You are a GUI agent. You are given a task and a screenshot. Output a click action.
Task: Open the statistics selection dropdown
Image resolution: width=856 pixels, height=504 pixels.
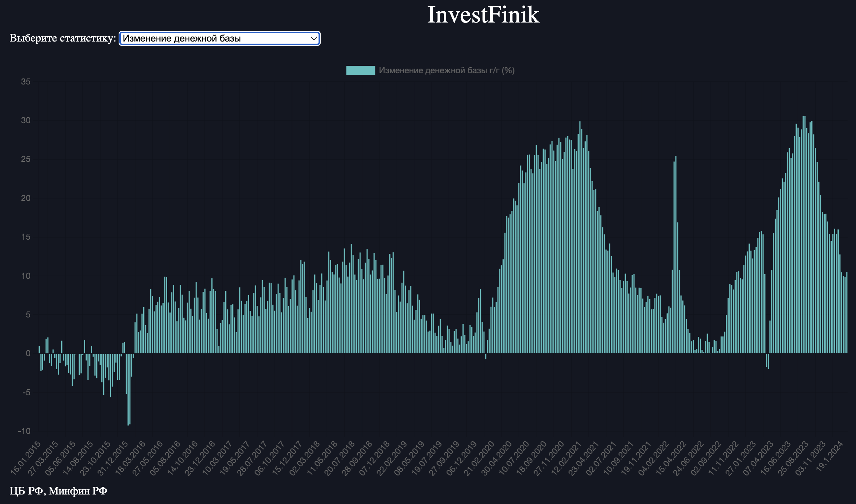[x=219, y=38]
